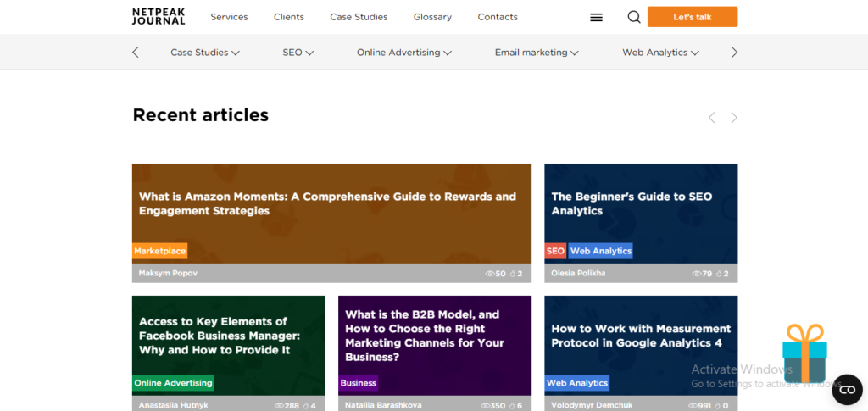Image resolution: width=868 pixels, height=411 pixels.
Task: Click the red SEO tag
Action: 555,251
